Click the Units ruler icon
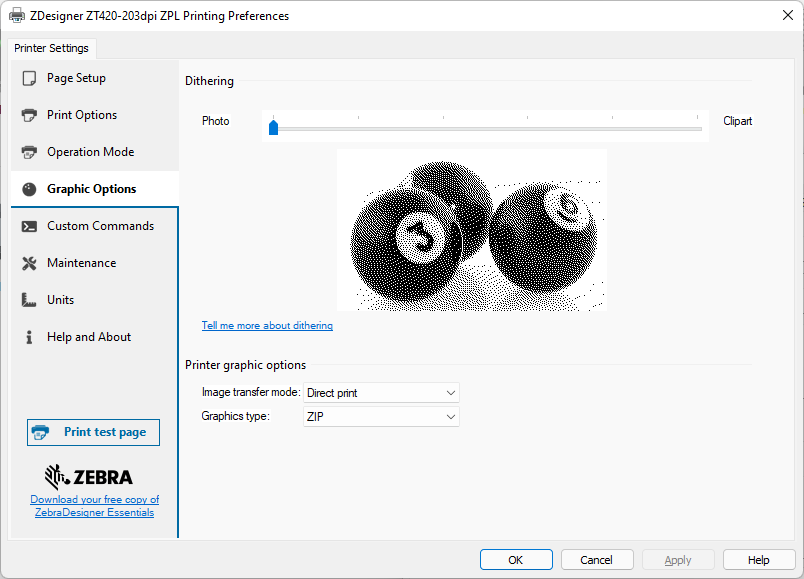This screenshot has width=804, height=579. [x=29, y=300]
